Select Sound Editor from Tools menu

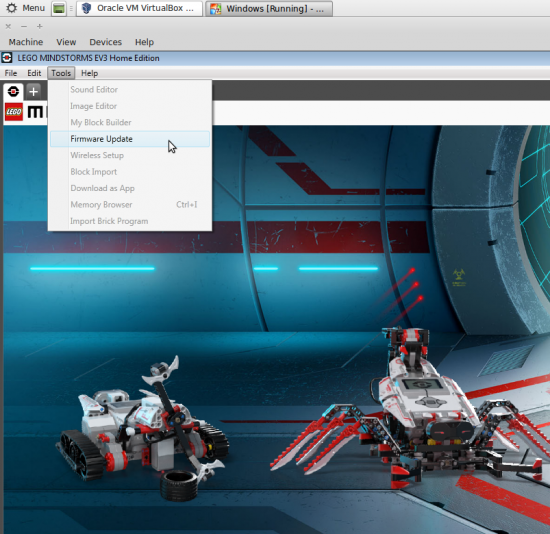click(x=130, y=89)
